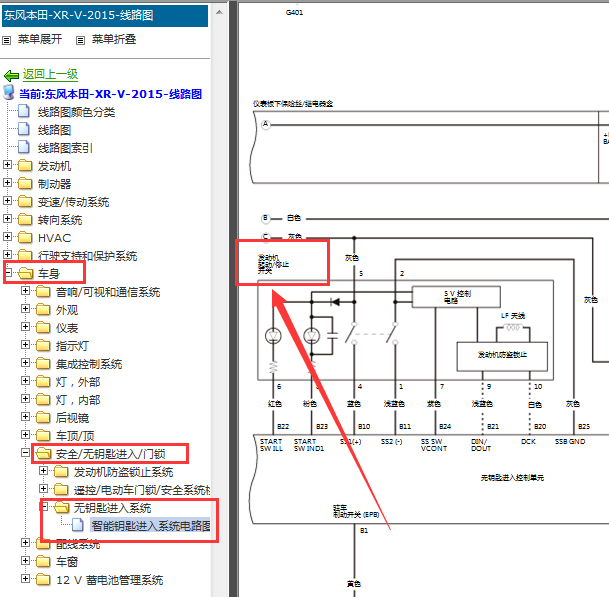Viewport: 609px width, 597px height.
Task: Open the 线路图索引 document
Action: coord(65,148)
